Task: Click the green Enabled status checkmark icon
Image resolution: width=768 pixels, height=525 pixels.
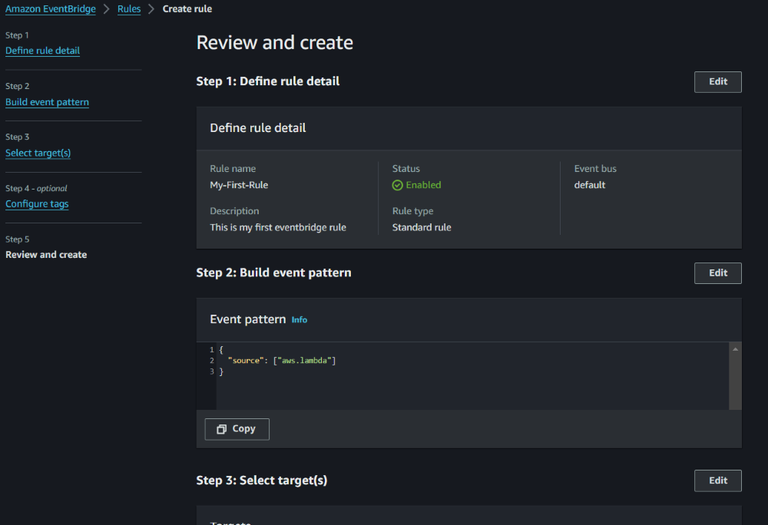Action: point(397,185)
